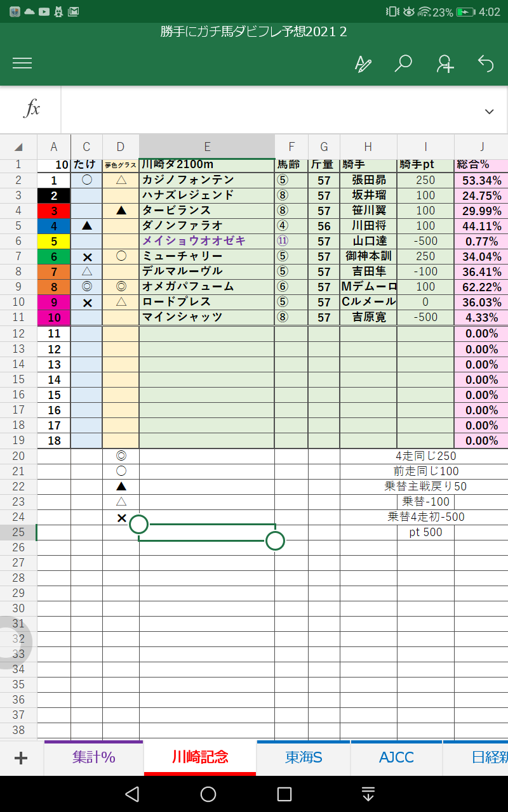Select the たけ header cell
This screenshot has height=812, width=508.
point(86,166)
